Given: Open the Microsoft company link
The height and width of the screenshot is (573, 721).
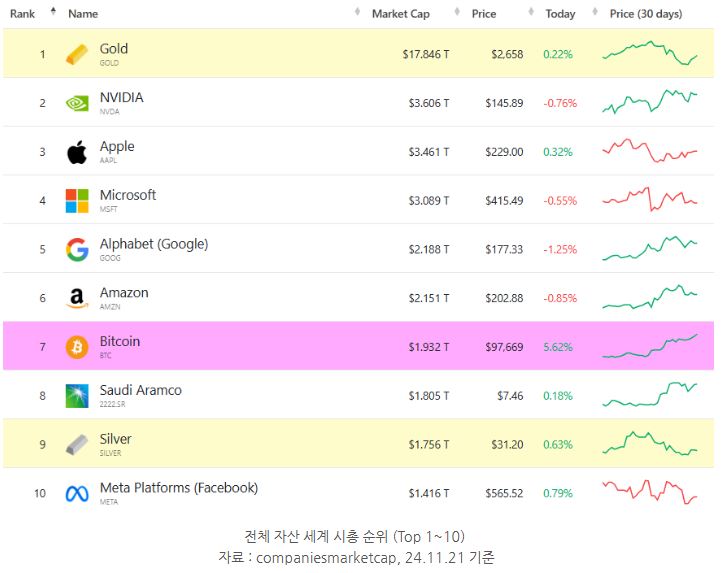Looking at the screenshot, I should [128, 195].
